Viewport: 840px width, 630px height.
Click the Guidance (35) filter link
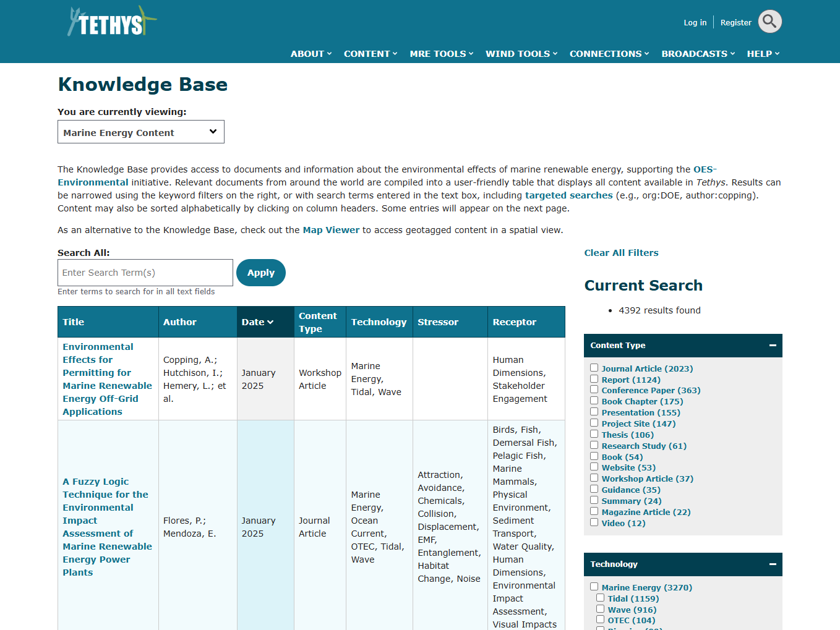(x=631, y=490)
